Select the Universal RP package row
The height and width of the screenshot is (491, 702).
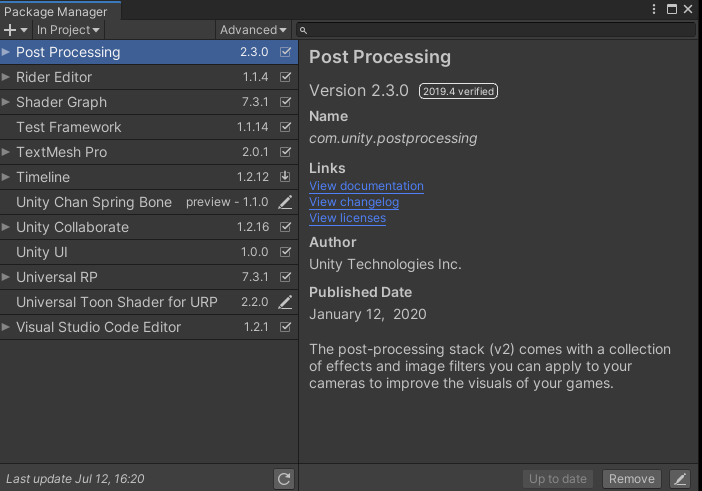pyautogui.click(x=149, y=277)
